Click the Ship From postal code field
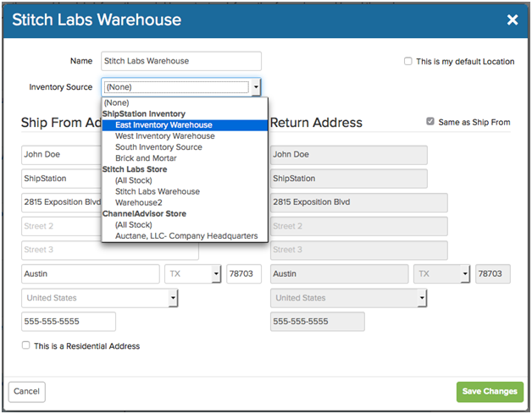Viewport: 532px width, 414px height. click(244, 274)
